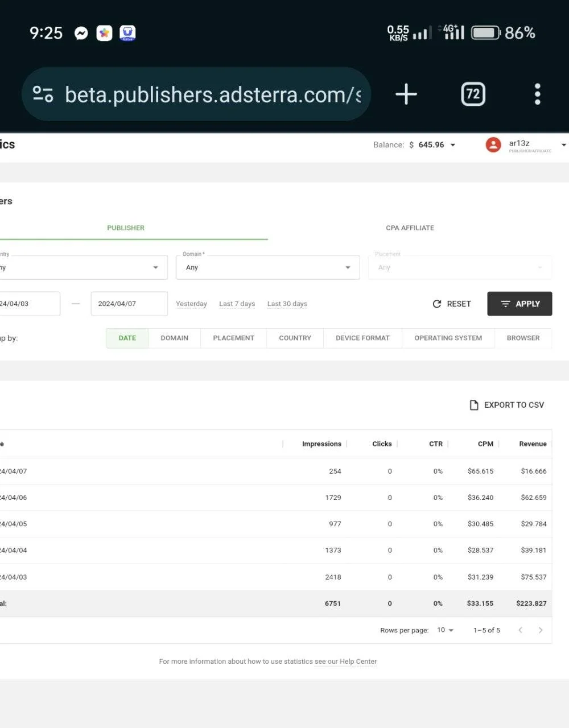The image size is (569, 728).
Task: Group by DEVICE FORMAT
Action: pyautogui.click(x=362, y=338)
